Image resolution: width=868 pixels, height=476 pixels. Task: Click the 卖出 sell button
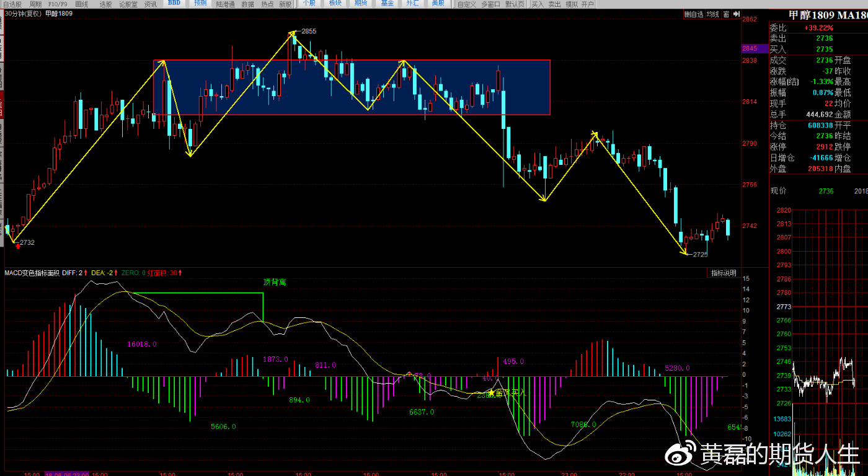tap(554, 4)
